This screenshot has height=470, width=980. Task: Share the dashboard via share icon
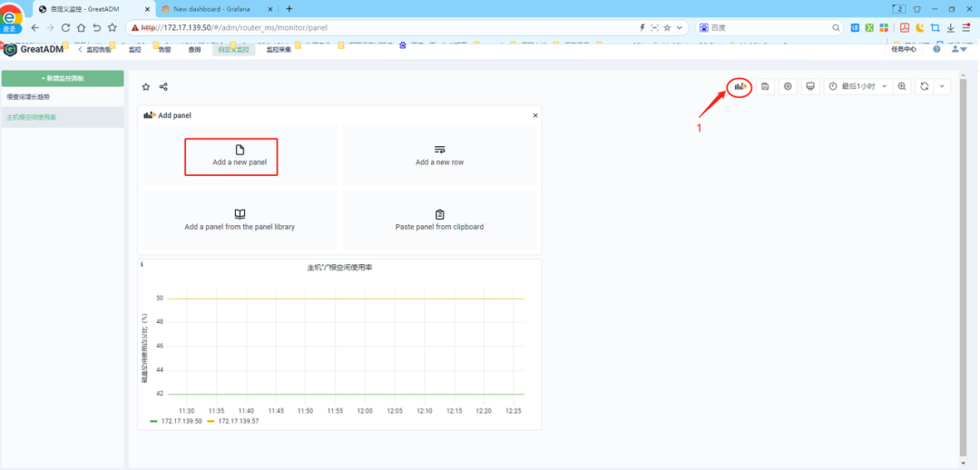163,87
